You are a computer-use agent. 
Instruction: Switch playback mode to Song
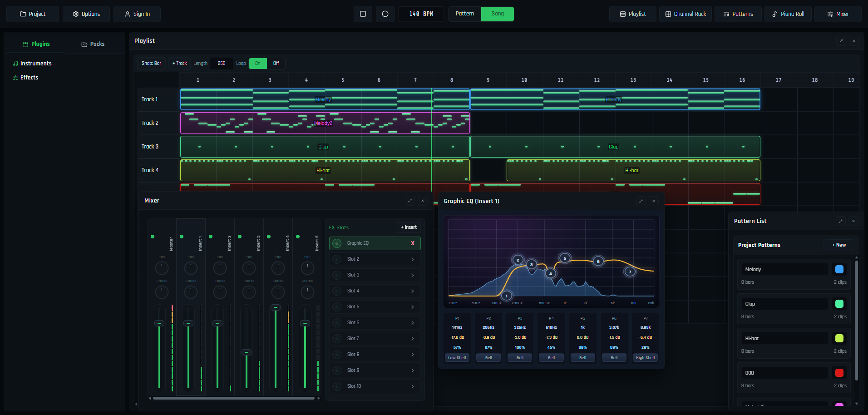[498, 14]
